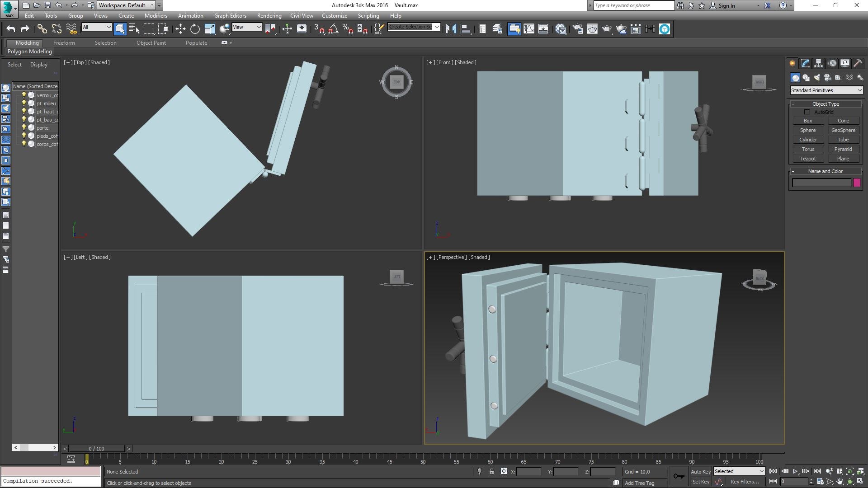Image resolution: width=868 pixels, height=488 pixels.
Task: Click the Top viewport shading label
Action: pos(99,62)
